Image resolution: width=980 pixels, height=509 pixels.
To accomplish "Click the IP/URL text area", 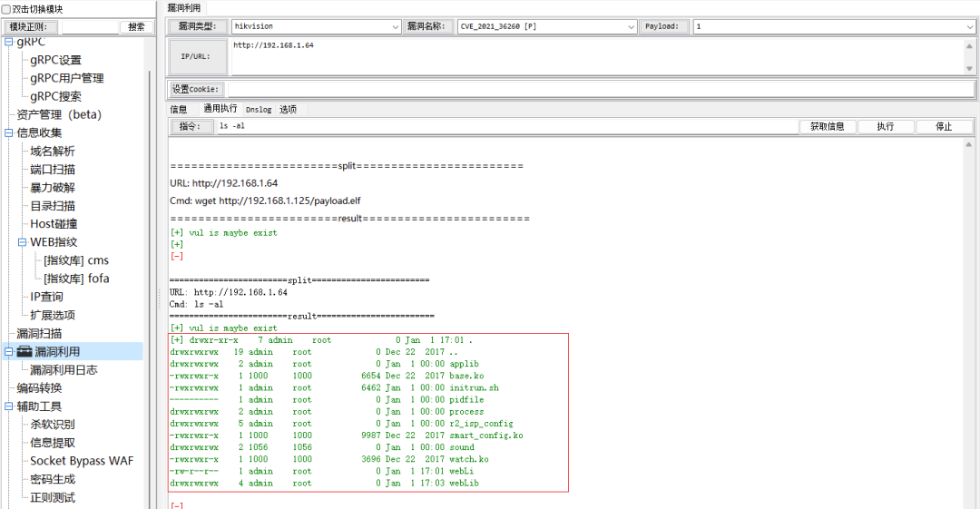I will tap(597, 57).
